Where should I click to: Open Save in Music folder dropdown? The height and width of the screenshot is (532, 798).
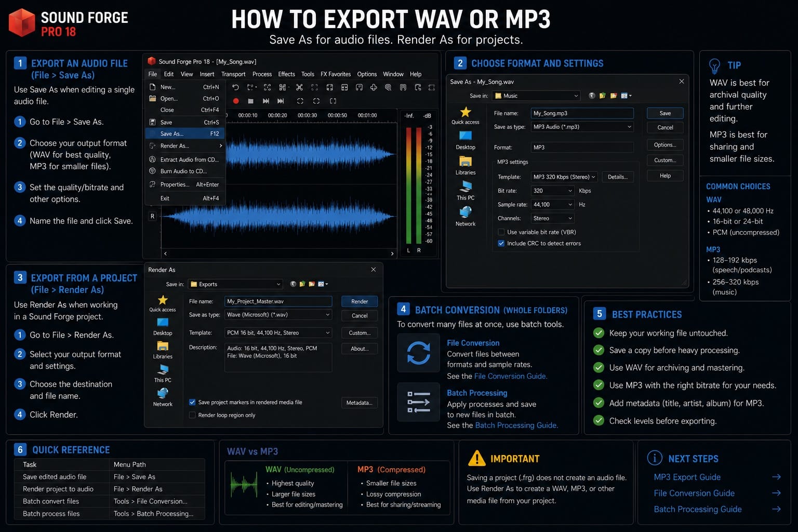(536, 96)
